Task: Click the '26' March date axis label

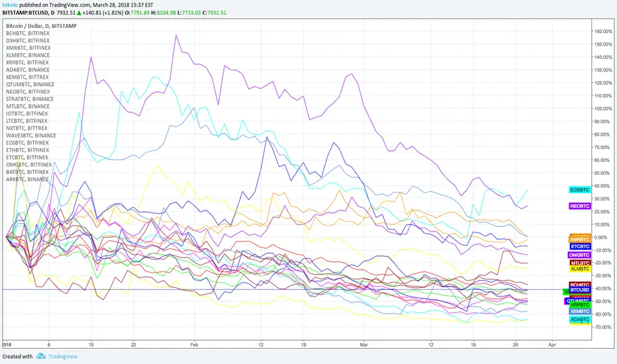Action: [x=516, y=345]
